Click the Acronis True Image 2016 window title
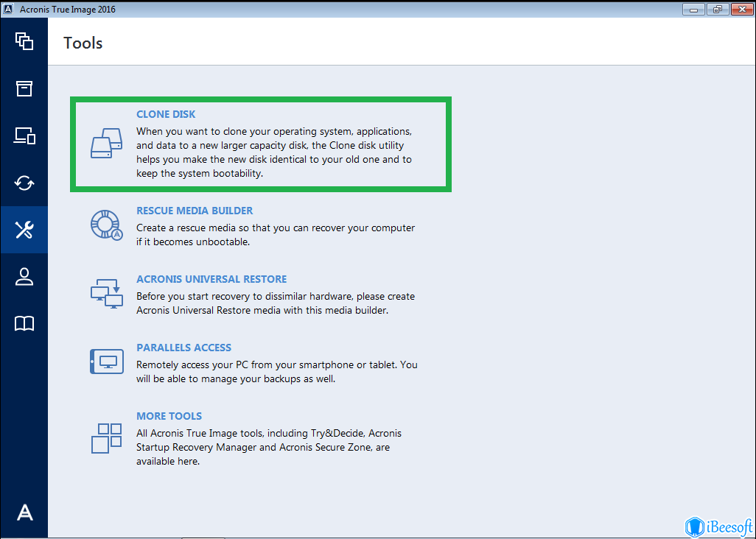 coord(68,9)
